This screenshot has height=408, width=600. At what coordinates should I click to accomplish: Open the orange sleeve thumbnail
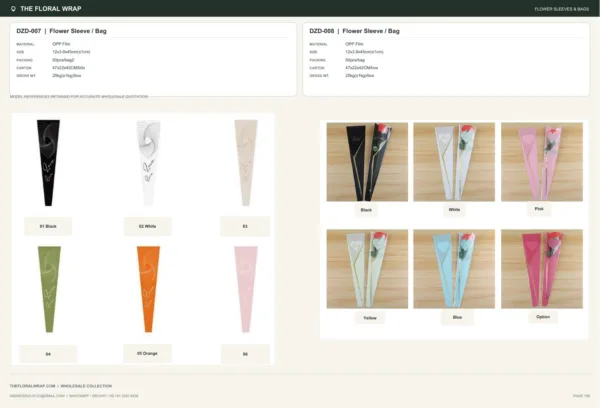coord(148,289)
